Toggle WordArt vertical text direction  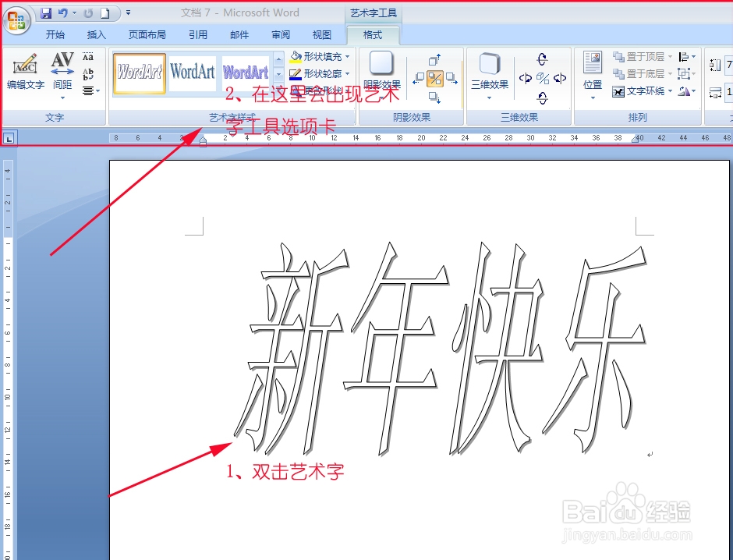tap(88, 74)
